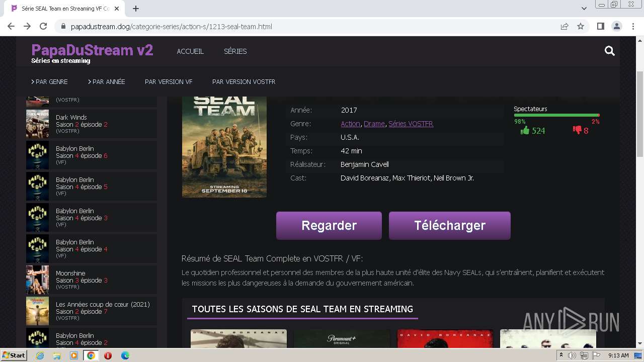Click the PapaDuStream v2 logo
This screenshot has width=644, height=362.
click(x=92, y=50)
